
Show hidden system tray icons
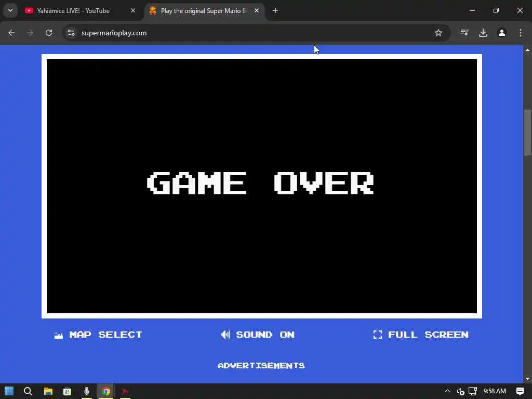(x=447, y=391)
